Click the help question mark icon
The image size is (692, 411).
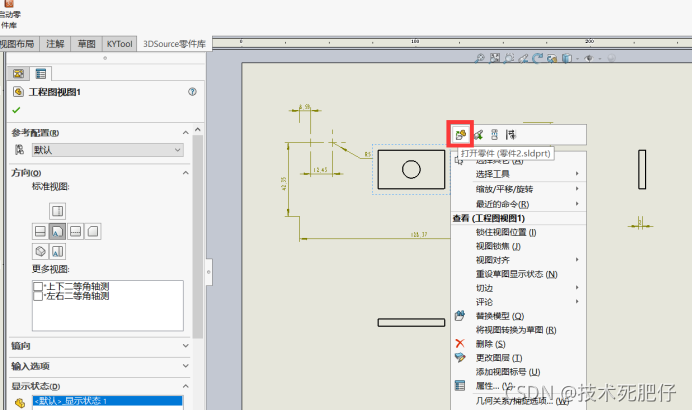coord(192,92)
